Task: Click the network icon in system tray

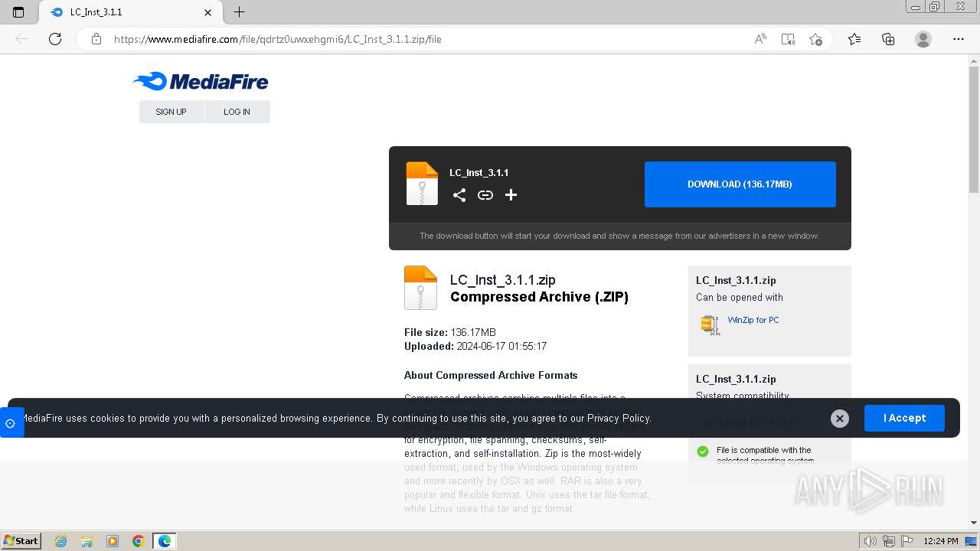Action: pos(888,541)
